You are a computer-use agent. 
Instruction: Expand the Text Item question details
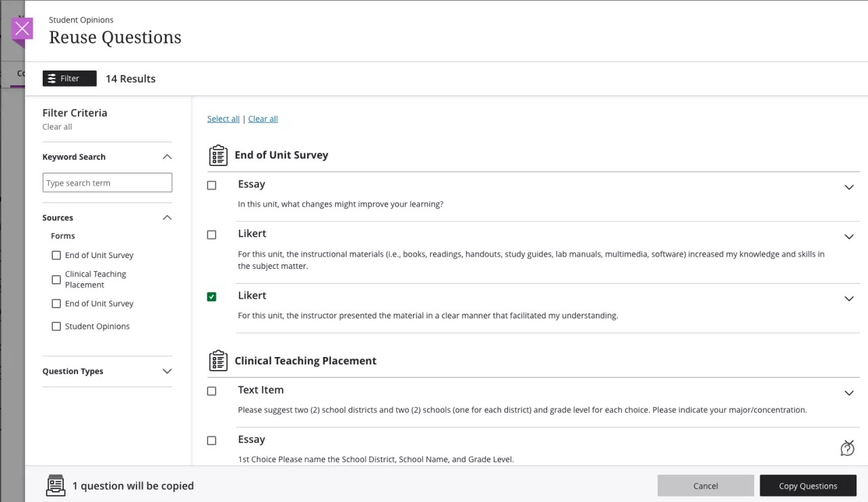849,393
